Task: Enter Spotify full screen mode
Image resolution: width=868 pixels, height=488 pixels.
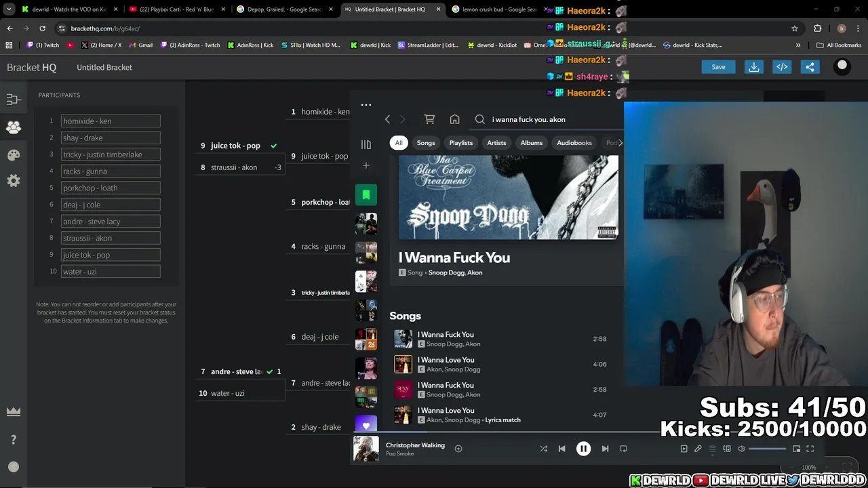Action: 810,449
